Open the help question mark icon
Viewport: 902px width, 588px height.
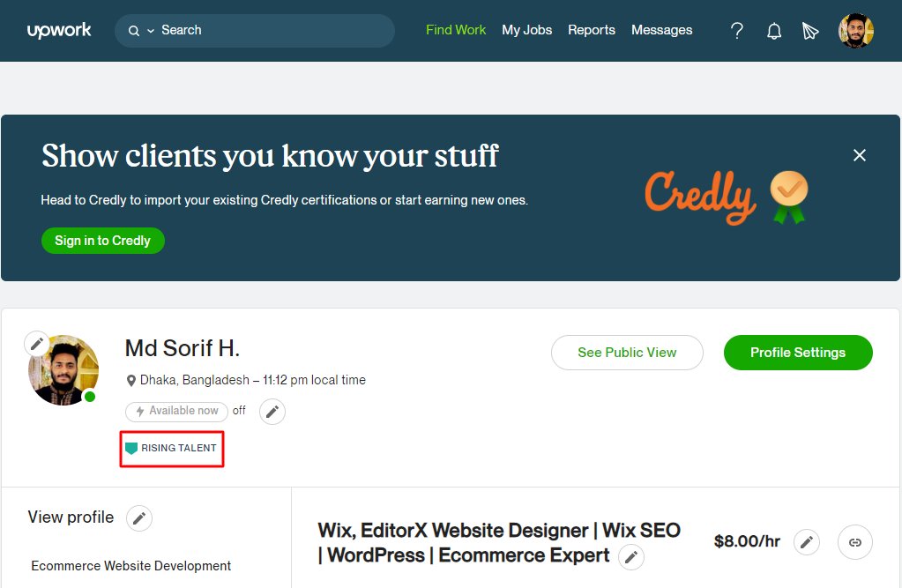(x=737, y=31)
